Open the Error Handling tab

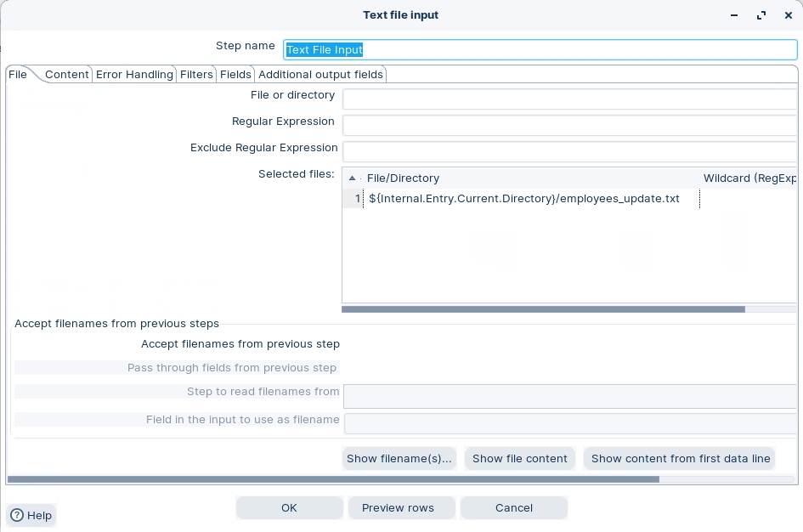(x=134, y=75)
